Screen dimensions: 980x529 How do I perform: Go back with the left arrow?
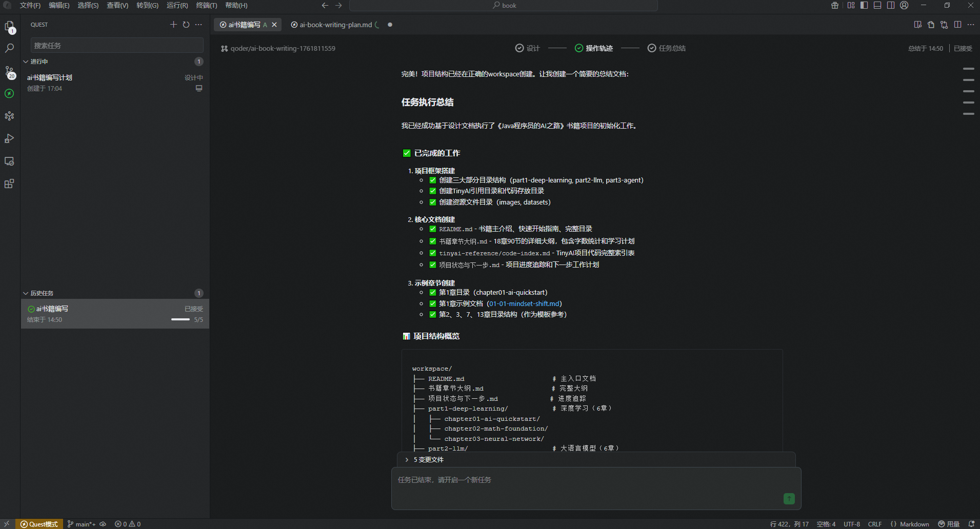[x=325, y=5]
